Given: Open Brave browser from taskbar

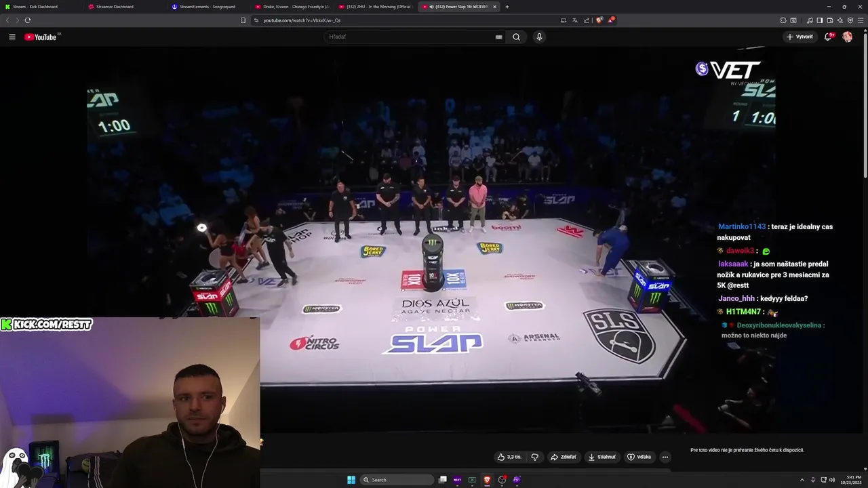Looking at the screenshot, I should pos(487,480).
